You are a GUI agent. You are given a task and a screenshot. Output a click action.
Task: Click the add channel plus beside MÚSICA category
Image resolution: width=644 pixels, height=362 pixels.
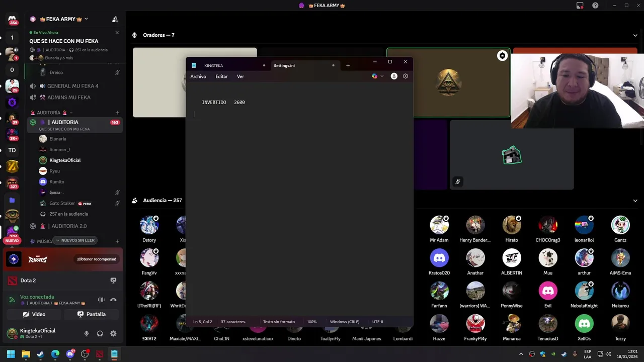click(117, 241)
